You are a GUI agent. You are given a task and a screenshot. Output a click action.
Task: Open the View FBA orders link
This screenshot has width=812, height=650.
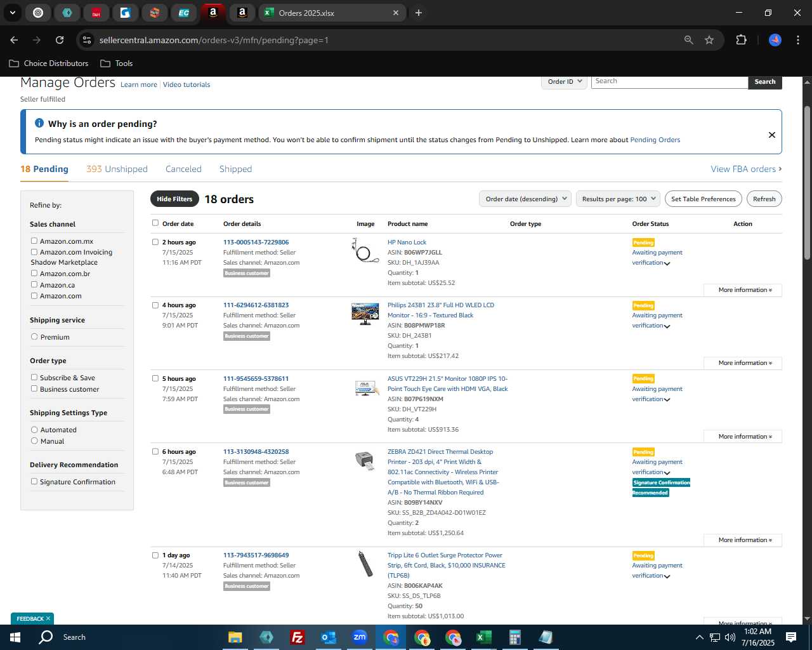746,169
